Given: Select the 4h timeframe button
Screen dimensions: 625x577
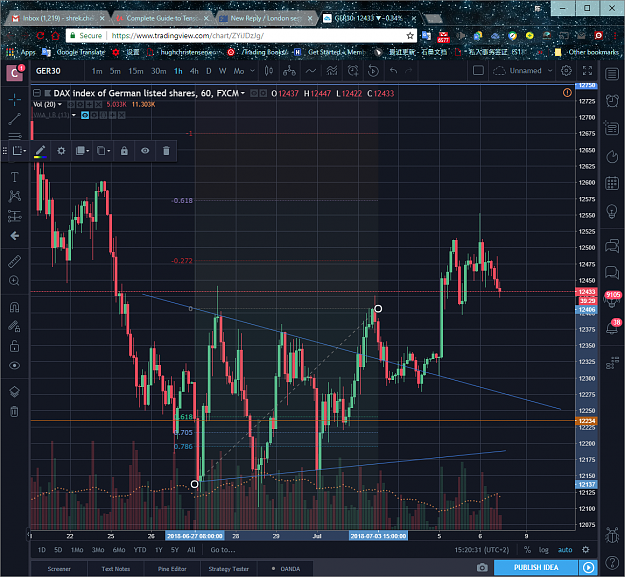Looking at the screenshot, I should point(194,71).
